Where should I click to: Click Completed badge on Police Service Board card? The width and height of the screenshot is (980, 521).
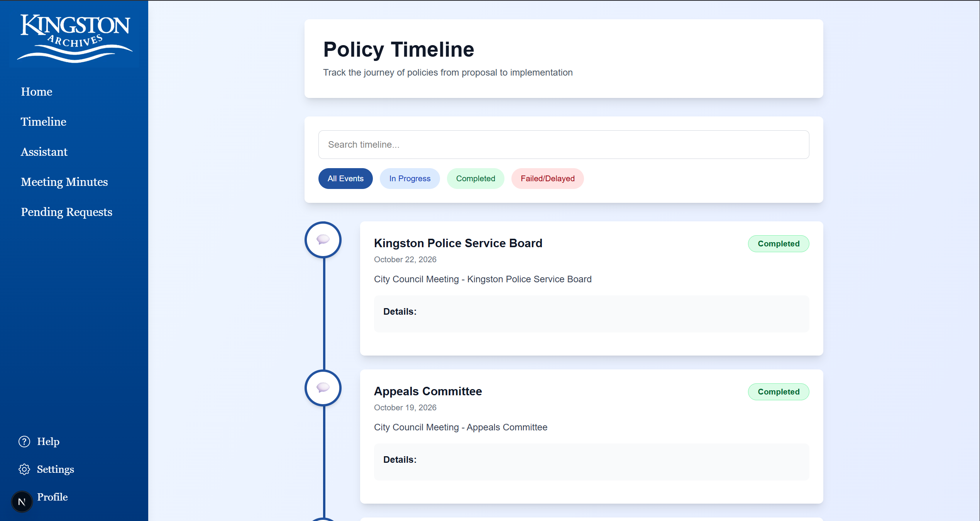pyautogui.click(x=778, y=244)
